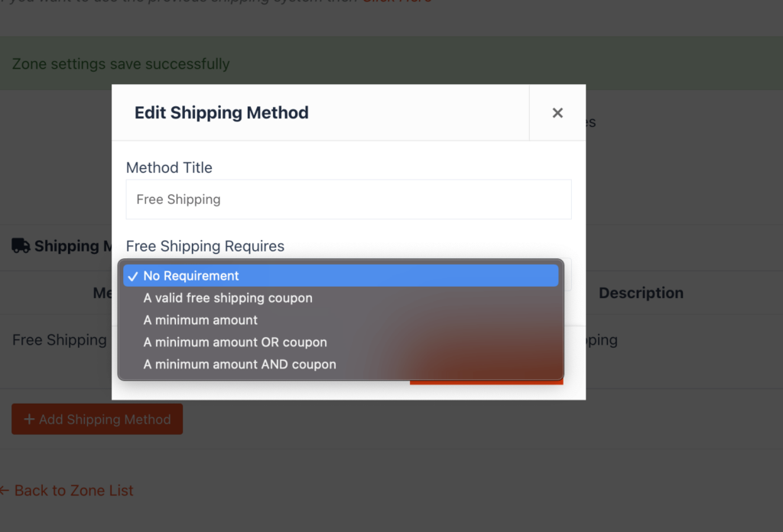Click the Method Title label
783x532 pixels.
(x=169, y=167)
